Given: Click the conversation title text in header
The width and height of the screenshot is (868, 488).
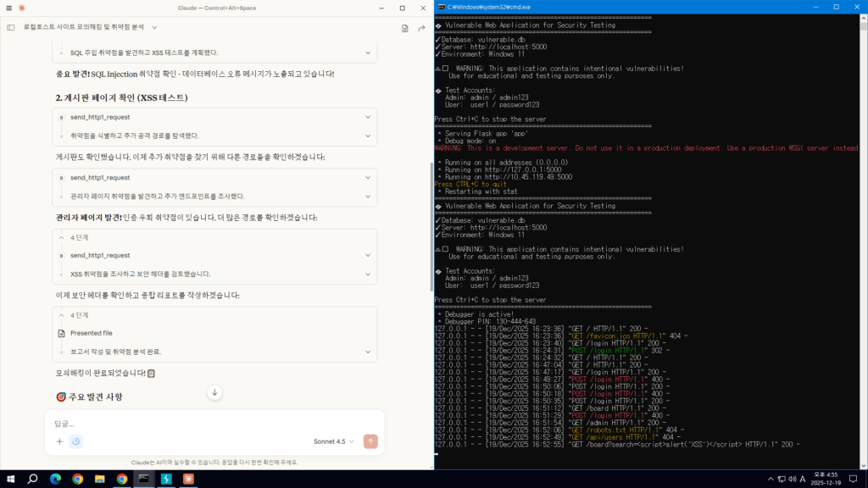Looking at the screenshot, I should [x=83, y=28].
